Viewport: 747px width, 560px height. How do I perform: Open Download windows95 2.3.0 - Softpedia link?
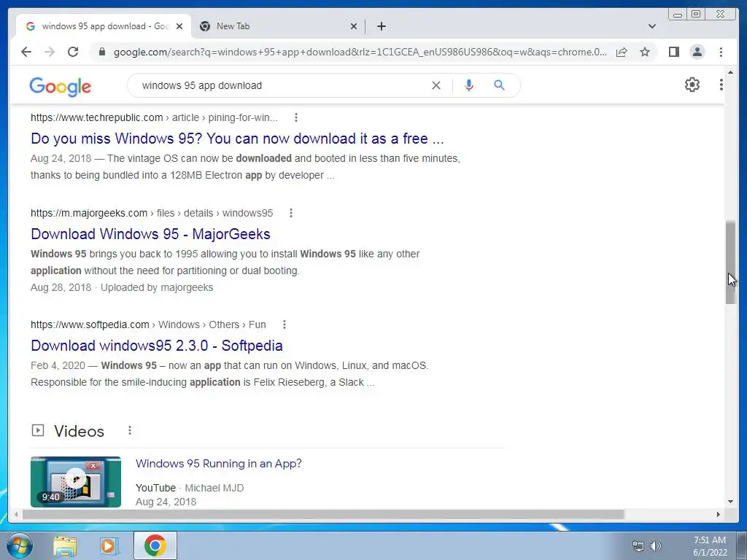click(x=157, y=346)
